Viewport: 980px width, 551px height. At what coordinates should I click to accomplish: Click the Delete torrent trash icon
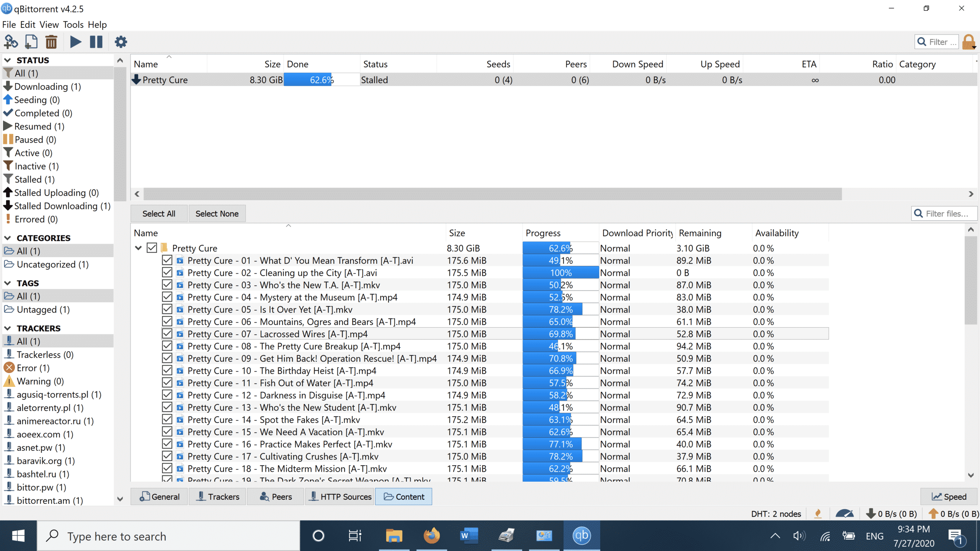pyautogui.click(x=51, y=42)
